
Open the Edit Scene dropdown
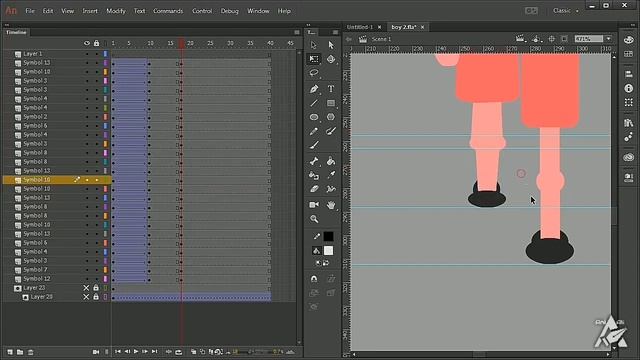[x=520, y=39]
